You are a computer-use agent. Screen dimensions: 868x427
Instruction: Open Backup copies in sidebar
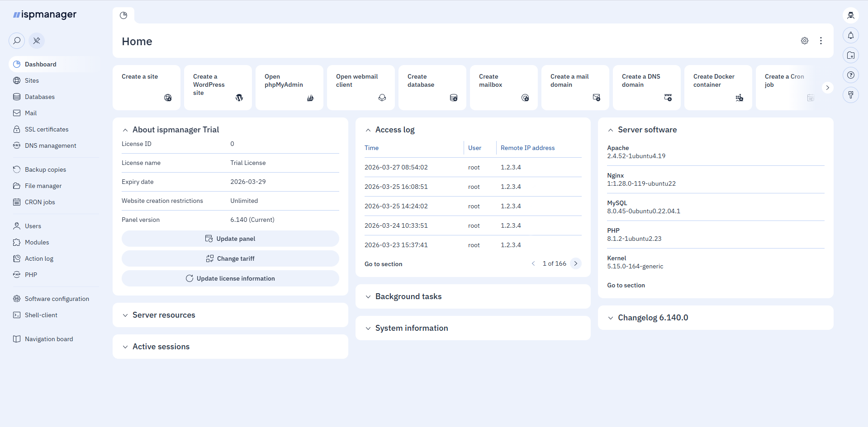click(54, 169)
